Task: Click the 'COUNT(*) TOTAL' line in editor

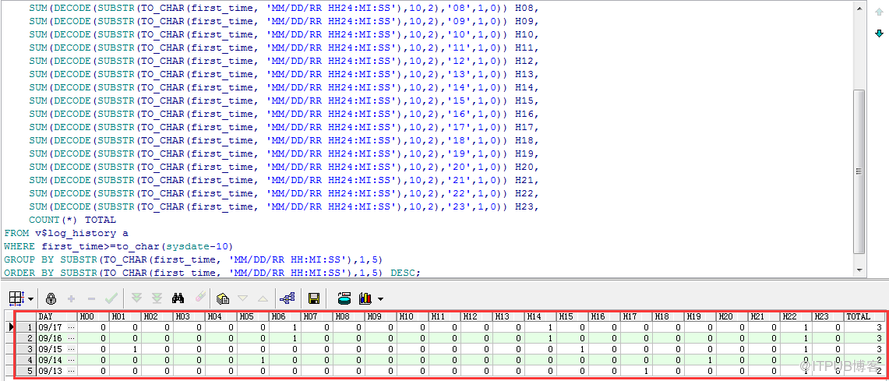Action: (73, 220)
